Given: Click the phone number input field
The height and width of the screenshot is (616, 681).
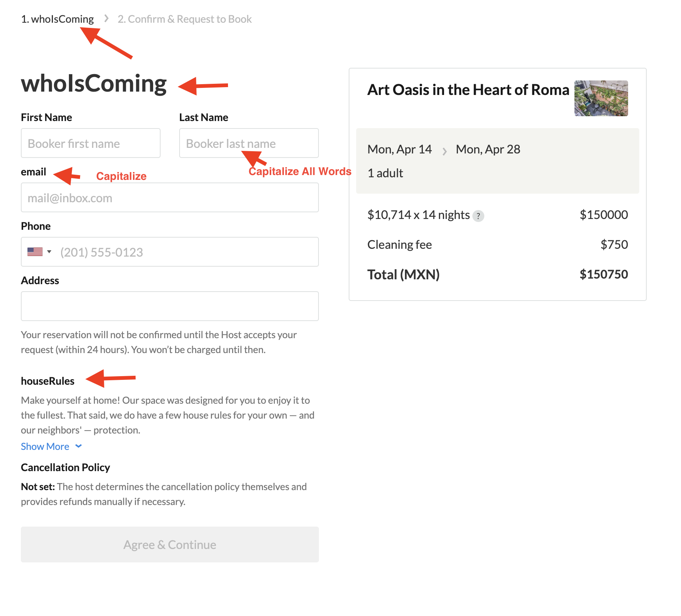Looking at the screenshot, I should pos(186,252).
